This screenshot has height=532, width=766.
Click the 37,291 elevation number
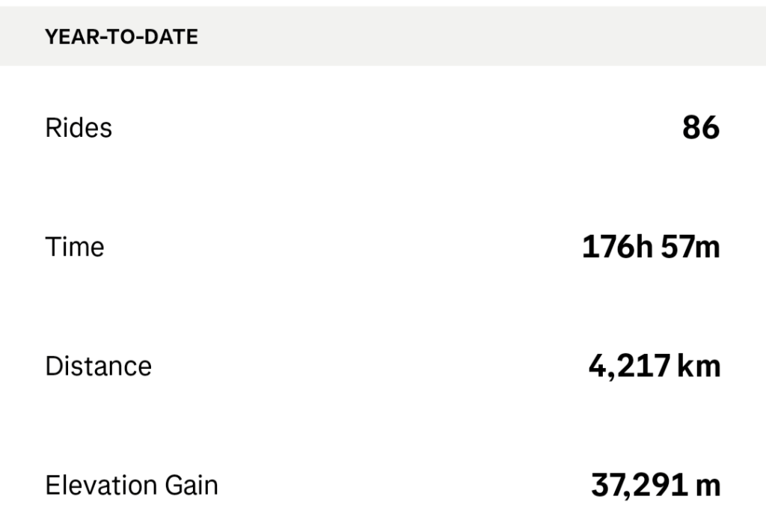tap(639, 486)
